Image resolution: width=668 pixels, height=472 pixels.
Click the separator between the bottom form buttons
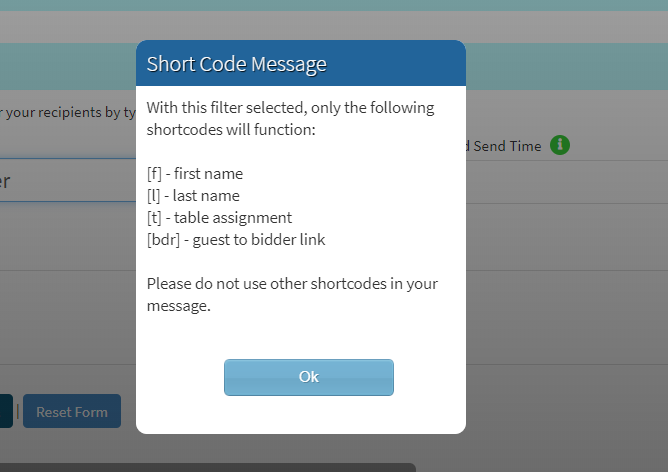coord(18,411)
